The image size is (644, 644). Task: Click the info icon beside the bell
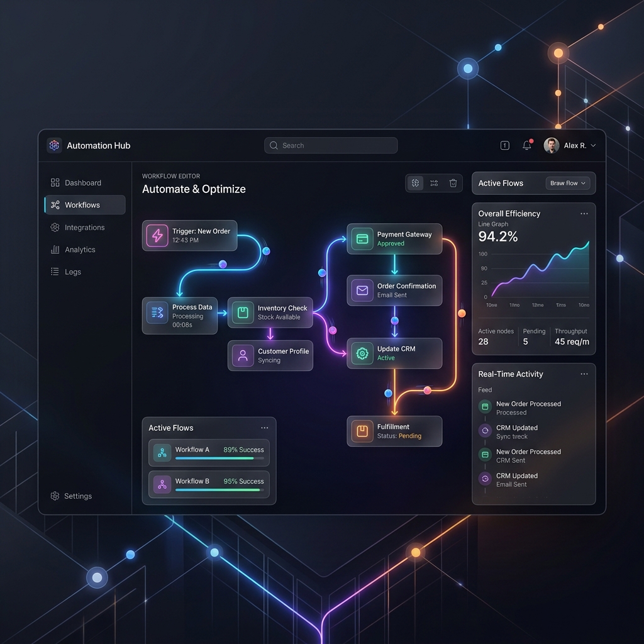click(505, 145)
